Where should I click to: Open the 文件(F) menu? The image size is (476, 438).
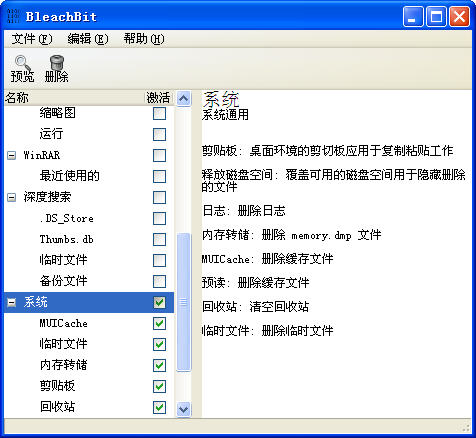pyautogui.click(x=32, y=39)
